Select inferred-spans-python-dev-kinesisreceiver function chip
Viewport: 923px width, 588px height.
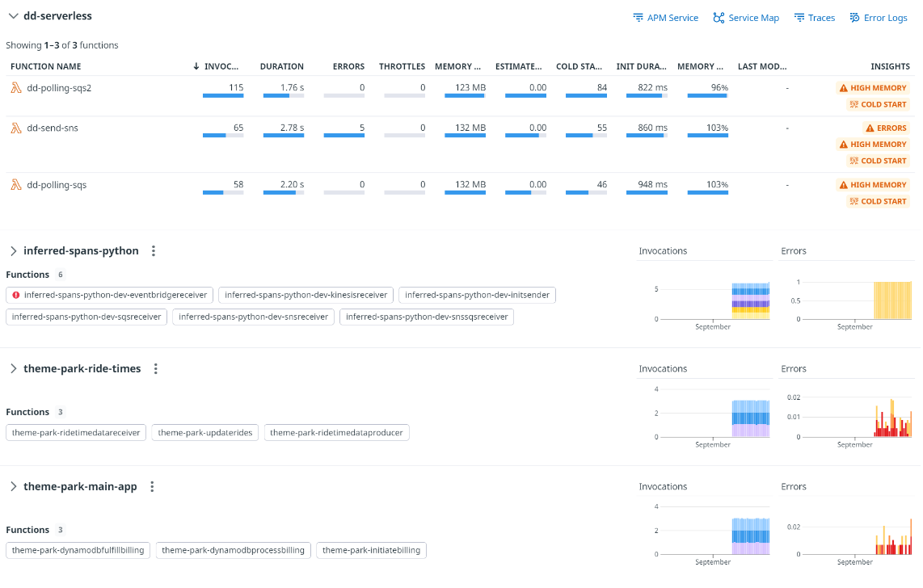pyautogui.click(x=306, y=295)
